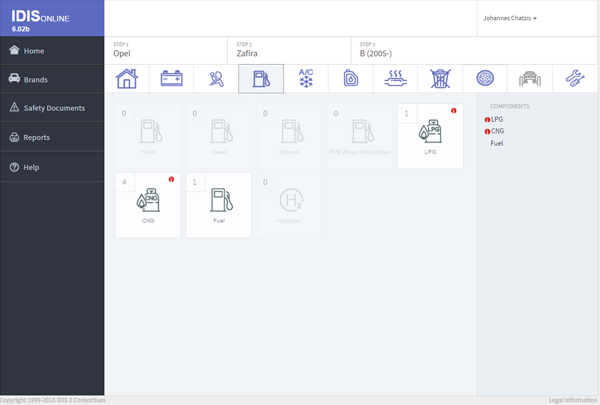Click the Step 3 B (2005-) variant selector
The height and width of the screenshot is (405, 600).
474,51
